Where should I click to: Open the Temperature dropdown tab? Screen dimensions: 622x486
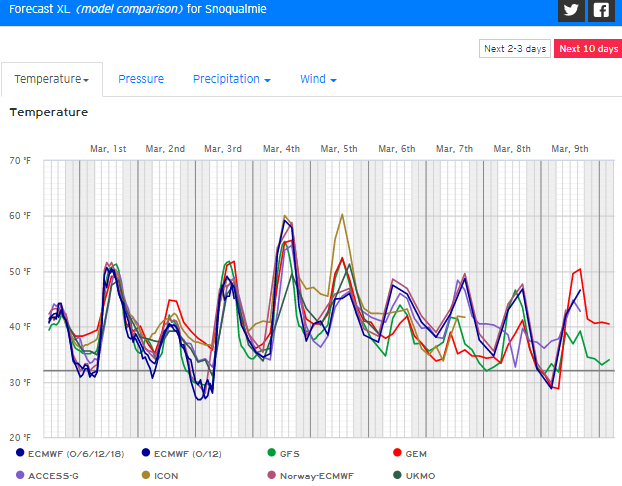pyautogui.click(x=51, y=79)
